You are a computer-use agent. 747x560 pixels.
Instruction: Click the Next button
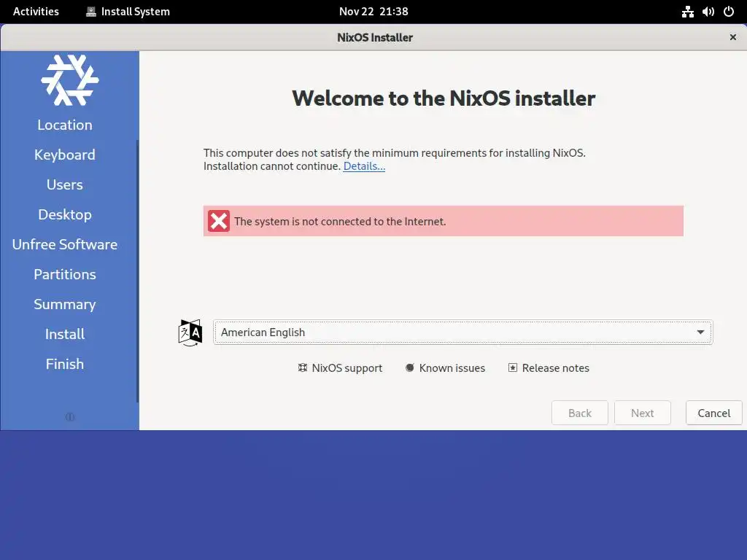click(x=642, y=413)
